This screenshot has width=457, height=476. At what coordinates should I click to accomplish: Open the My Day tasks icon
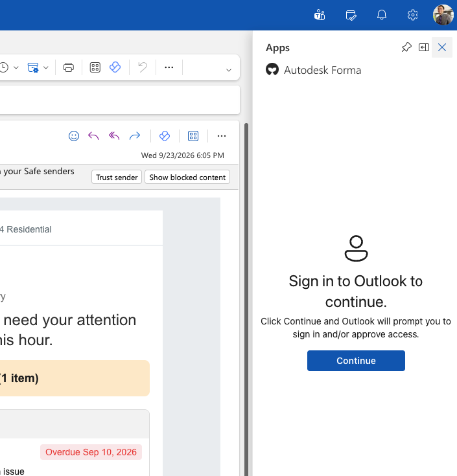point(351,15)
